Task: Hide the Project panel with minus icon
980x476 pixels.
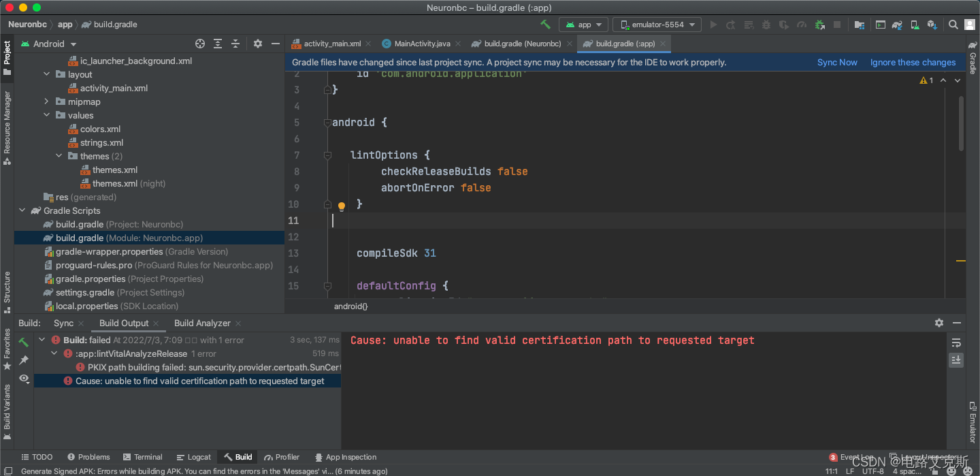Action: point(276,44)
